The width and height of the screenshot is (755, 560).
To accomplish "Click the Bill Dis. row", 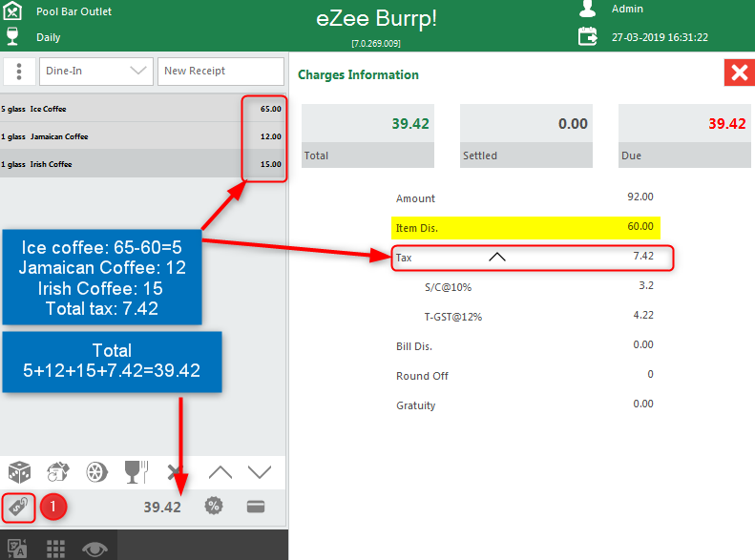I will coord(525,346).
